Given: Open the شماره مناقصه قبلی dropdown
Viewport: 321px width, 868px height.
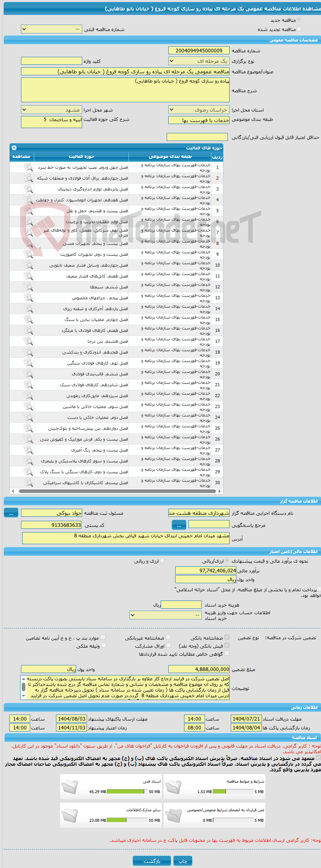Looking at the screenshot, I should coord(52,29).
